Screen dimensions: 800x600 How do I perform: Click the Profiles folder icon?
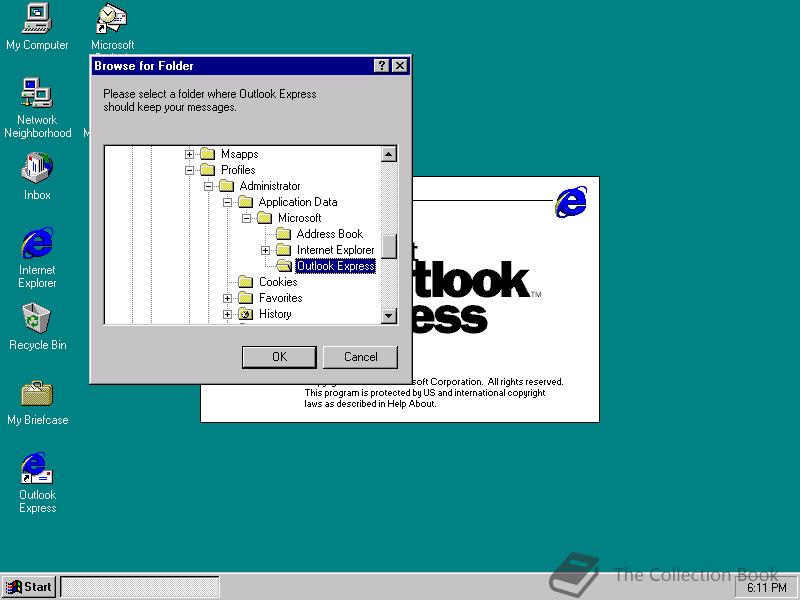(207, 169)
